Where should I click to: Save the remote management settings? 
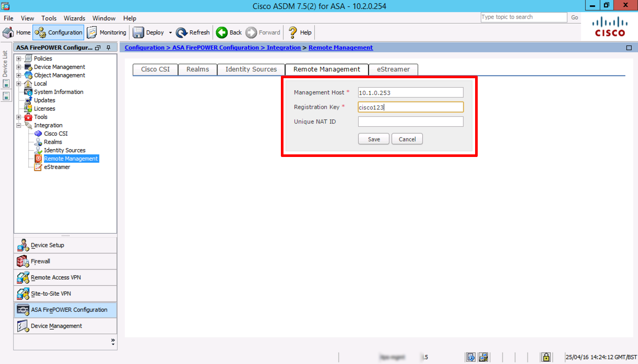pos(374,139)
